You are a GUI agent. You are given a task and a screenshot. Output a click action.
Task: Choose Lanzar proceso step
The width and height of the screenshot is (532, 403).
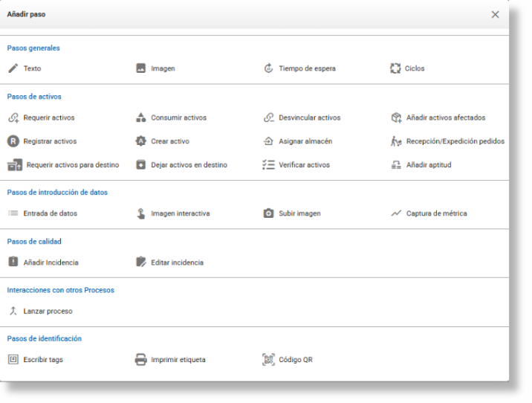pos(48,311)
